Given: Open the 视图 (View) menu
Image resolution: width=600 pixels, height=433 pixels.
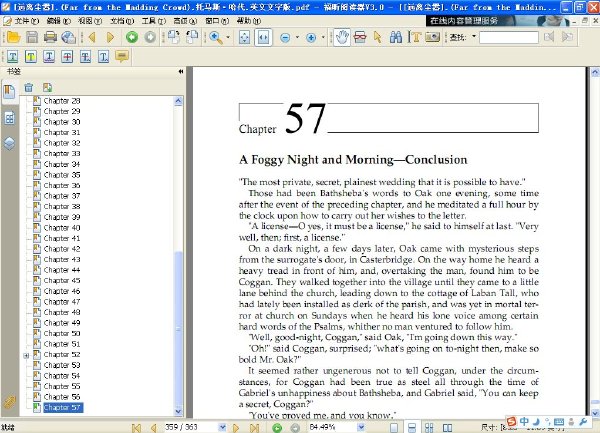Looking at the screenshot, I should [x=90, y=21].
